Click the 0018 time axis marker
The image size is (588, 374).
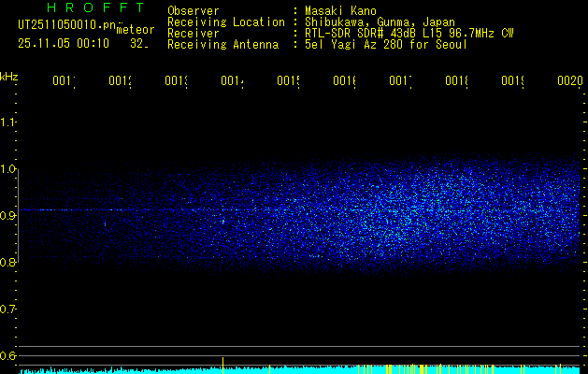[456, 80]
